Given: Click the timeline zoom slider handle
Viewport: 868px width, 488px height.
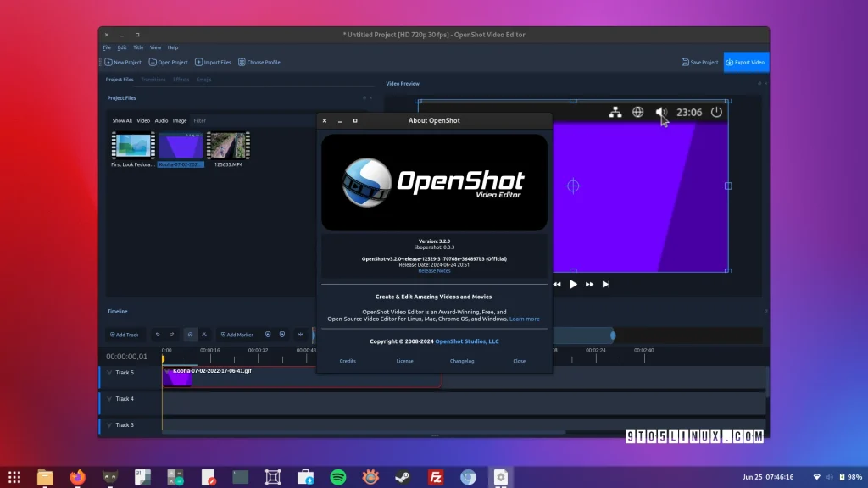Looking at the screenshot, I should tap(613, 335).
